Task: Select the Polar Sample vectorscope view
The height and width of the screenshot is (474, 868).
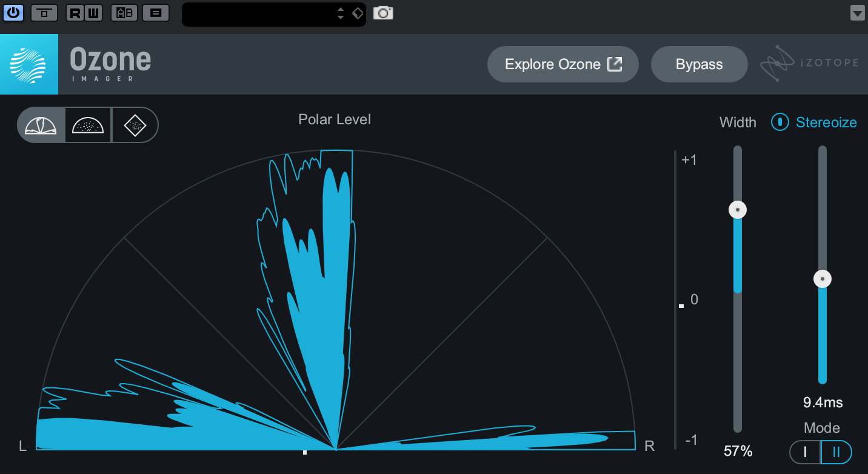Action: pyautogui.click(x=88, y=125)
